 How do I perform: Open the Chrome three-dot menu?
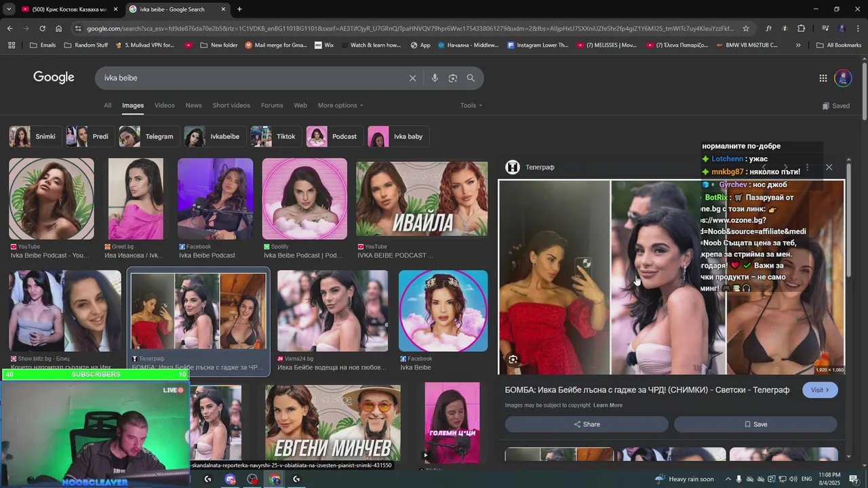tap(859, 28)
